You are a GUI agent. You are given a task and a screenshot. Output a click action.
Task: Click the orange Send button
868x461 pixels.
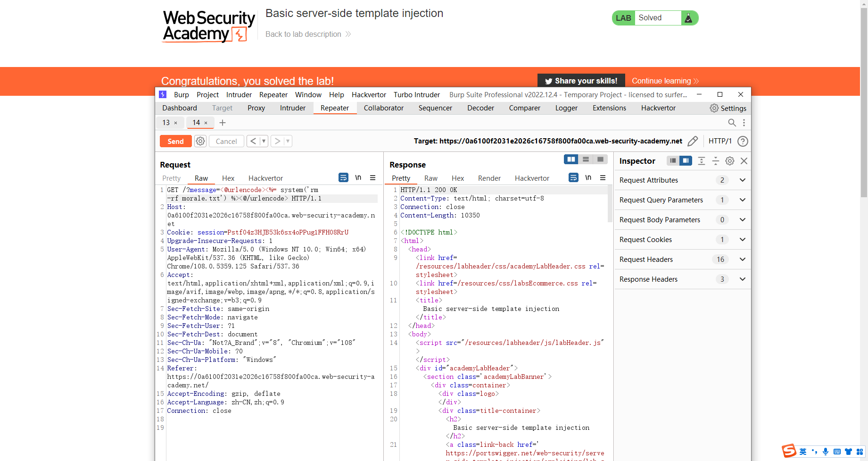(x=176, y=141)
